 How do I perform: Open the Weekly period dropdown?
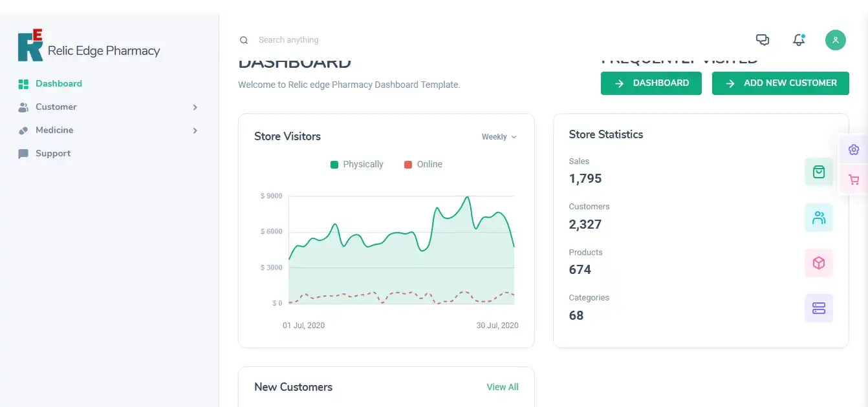(x=499, y=137)
